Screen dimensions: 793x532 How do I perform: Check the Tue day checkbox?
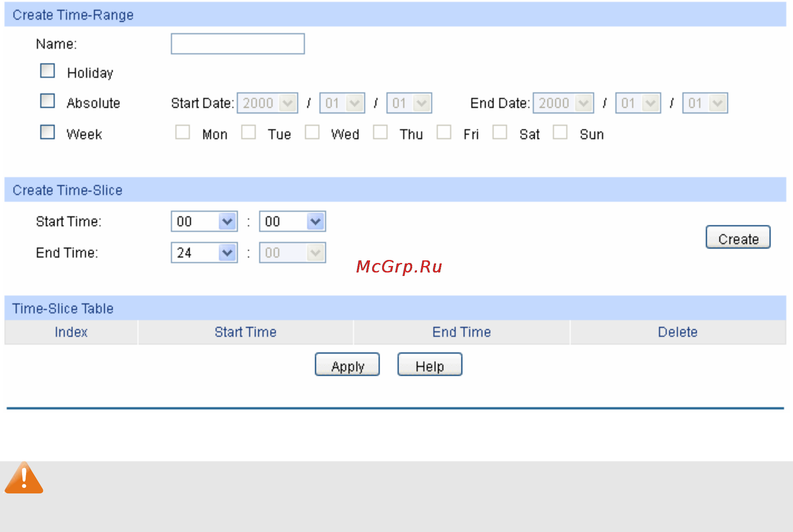click(248, 132)
